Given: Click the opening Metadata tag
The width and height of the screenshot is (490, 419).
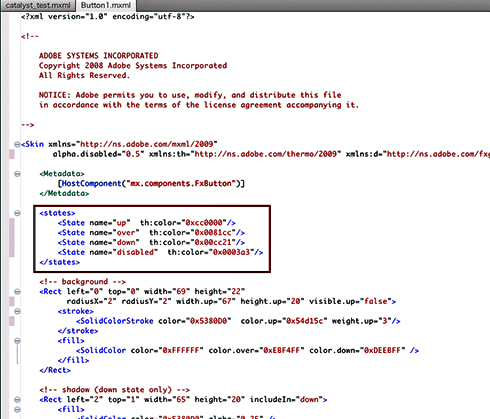Looking at the screenshot, I should 62,174.
